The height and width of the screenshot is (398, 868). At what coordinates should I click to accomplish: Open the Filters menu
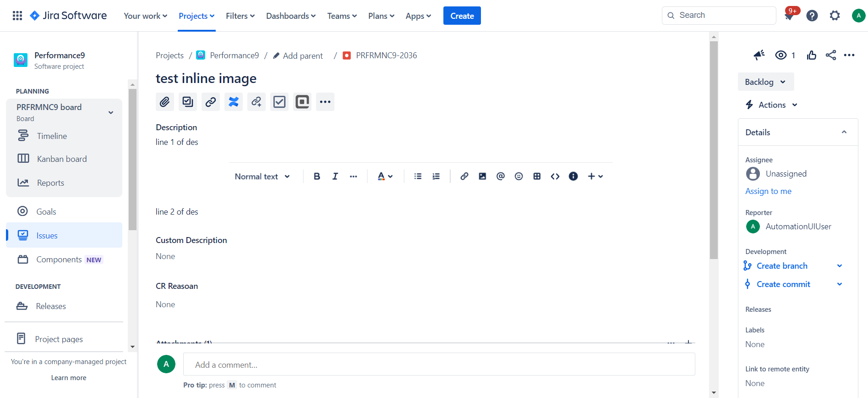click(240, 16)
